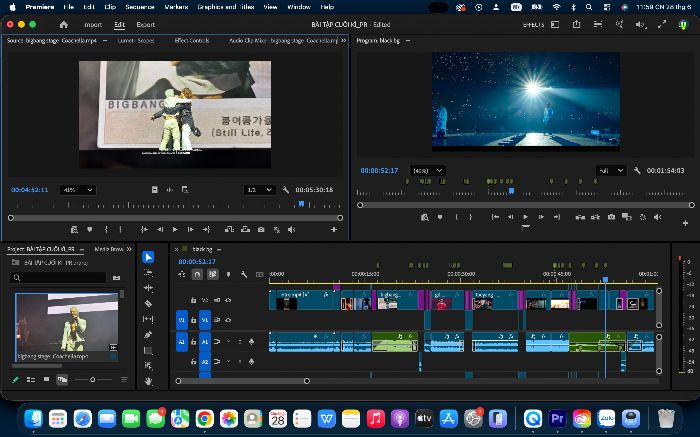Export frame from the Program monitor

click(611, 217)
